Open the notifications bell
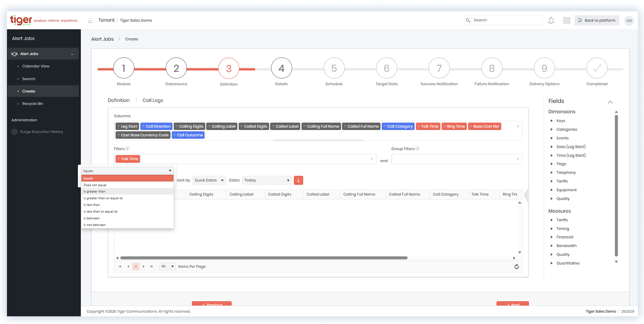Image resolution: width=644 pixels, height=324 pixels. 551,20
